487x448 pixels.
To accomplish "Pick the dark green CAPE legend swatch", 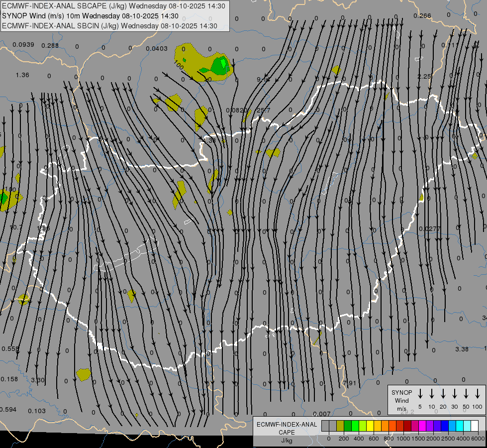I will click(x=348, y=426).
